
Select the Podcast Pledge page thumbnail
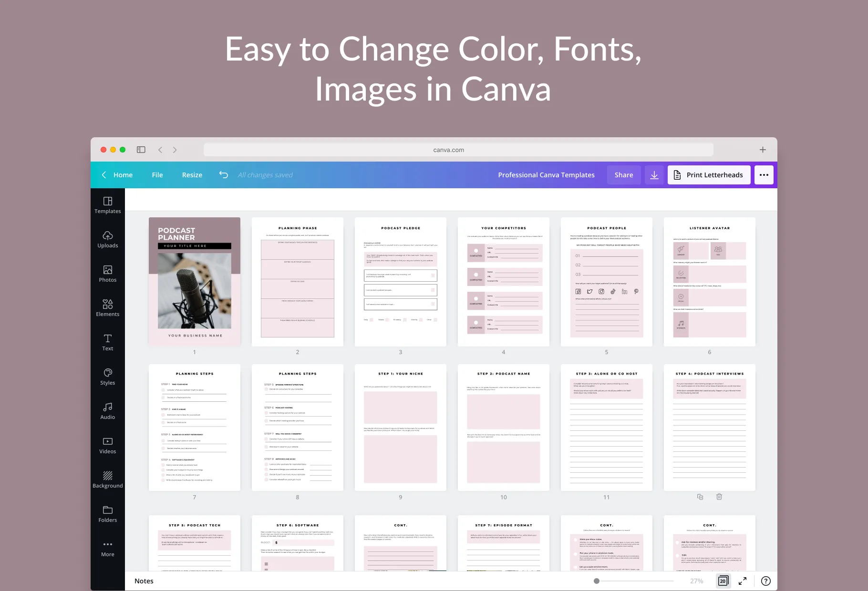pyautogui.click(x=401, y=282)
